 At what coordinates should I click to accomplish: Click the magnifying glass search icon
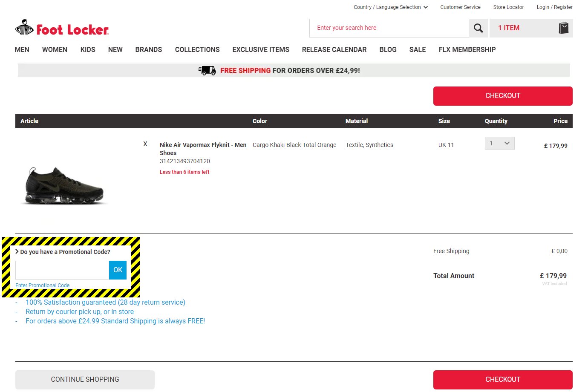478,28
